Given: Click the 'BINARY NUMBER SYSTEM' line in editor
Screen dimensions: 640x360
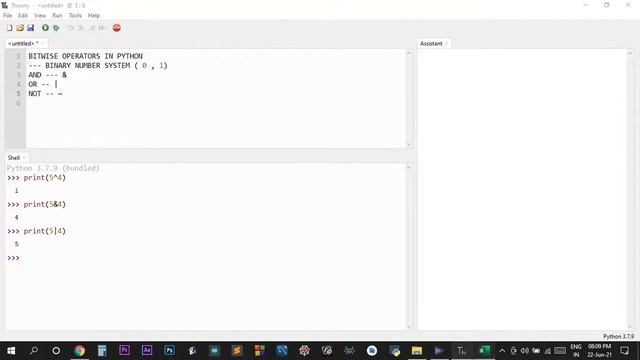Looking at the screenshot, I should click(x=98, y=65).
